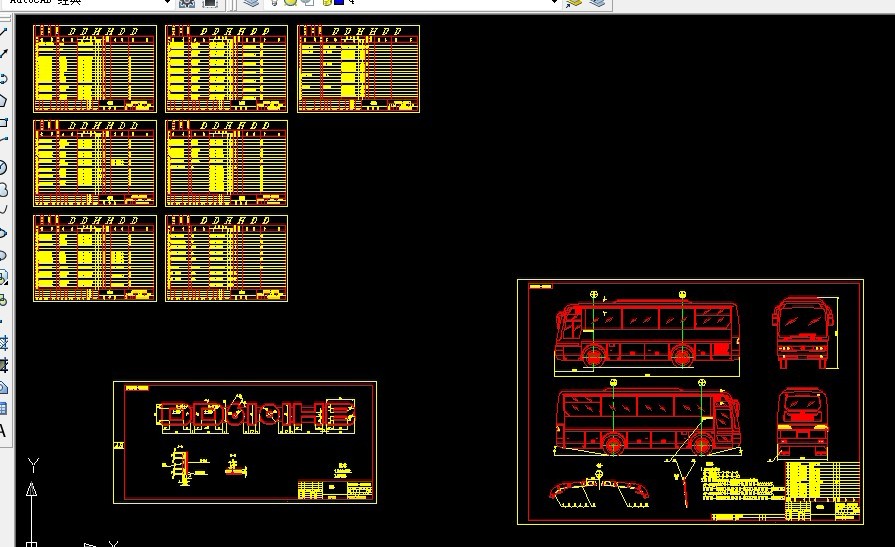
Task: Select the Revision Cloud tool
Action: point(3,189)
